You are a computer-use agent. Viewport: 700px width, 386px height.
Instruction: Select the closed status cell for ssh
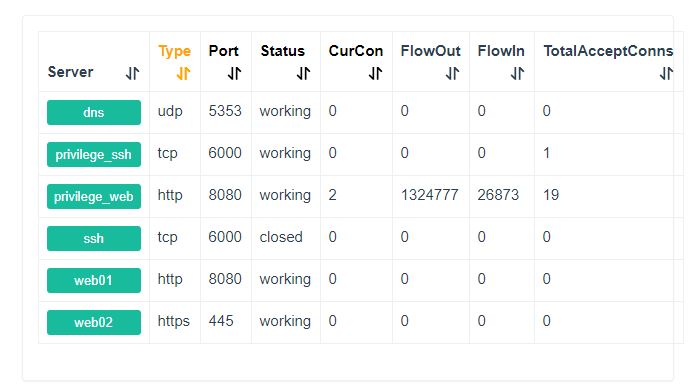(x=281, y=237)
